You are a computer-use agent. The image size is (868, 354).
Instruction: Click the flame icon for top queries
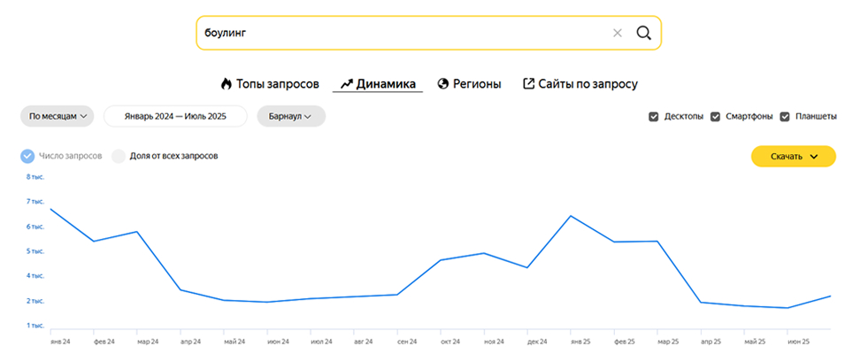pos(226,84)
